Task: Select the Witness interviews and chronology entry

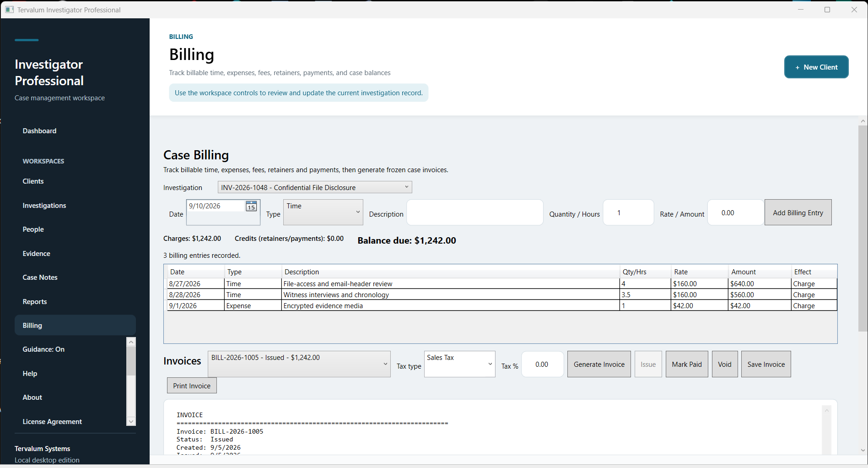Action: tap(502, 295)
